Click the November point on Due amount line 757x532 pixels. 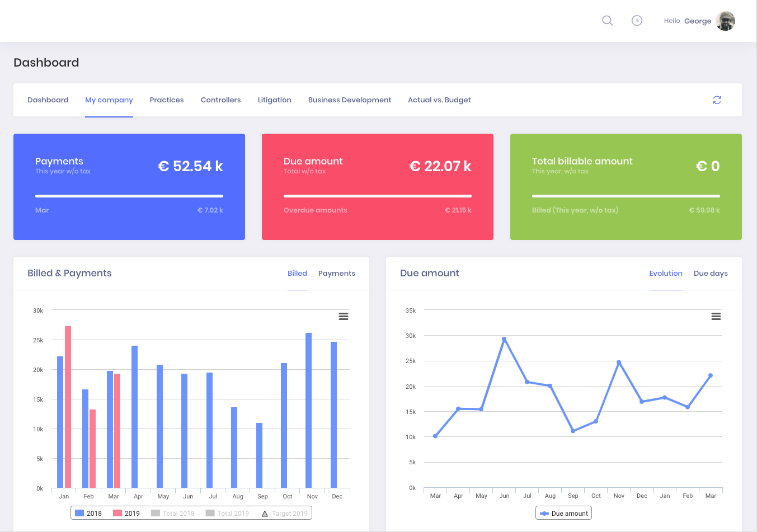pyautogui.click(x=619, y=362)
